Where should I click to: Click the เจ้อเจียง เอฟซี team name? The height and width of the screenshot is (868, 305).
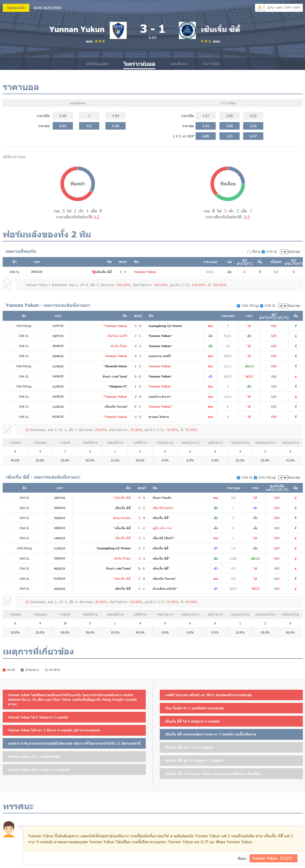(117, 336)
